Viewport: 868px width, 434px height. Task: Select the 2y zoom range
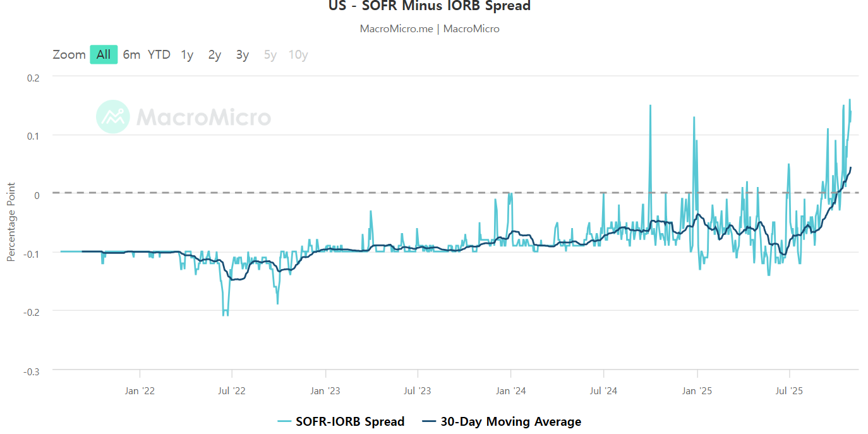click(215, 54)
